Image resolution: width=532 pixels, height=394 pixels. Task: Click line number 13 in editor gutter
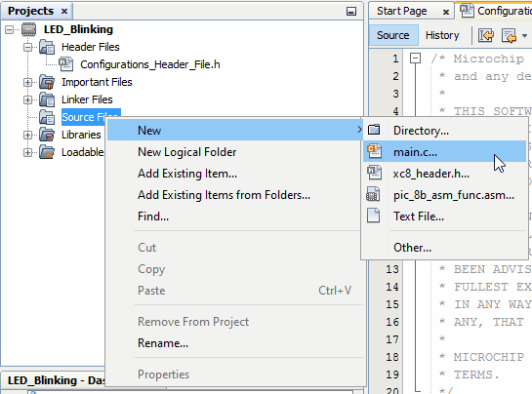coord(392,269)
